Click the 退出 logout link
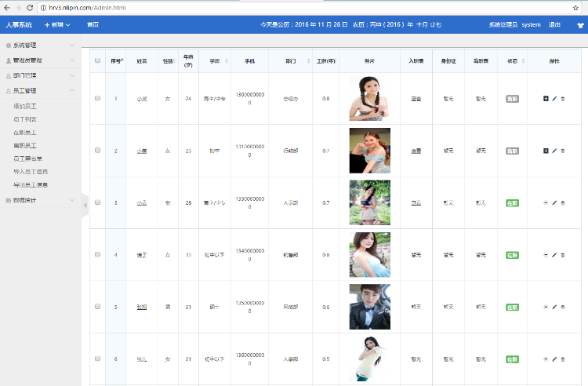 (554, 25)
